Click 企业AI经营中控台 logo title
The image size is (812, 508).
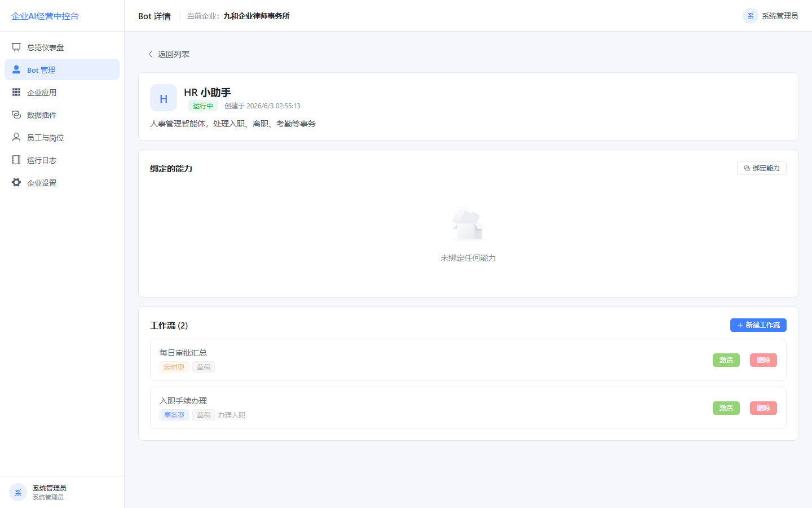point(45,16)
